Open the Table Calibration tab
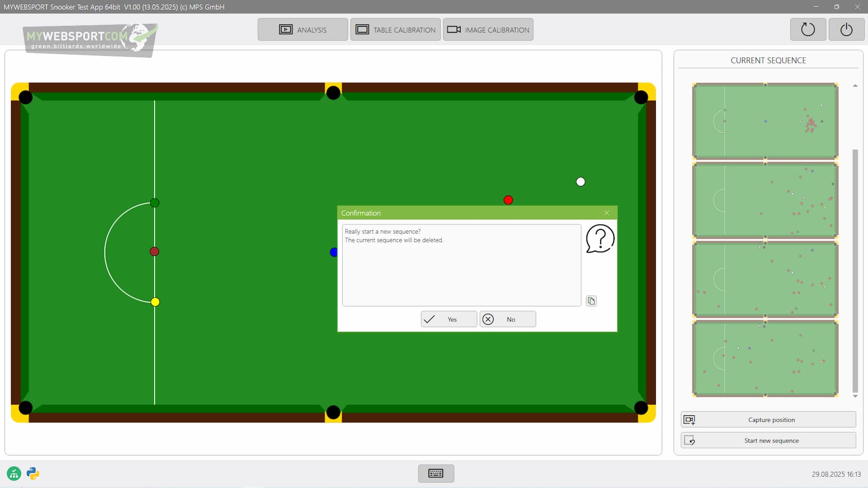This screenshot has width=868, height=488. tap(395, 30)
